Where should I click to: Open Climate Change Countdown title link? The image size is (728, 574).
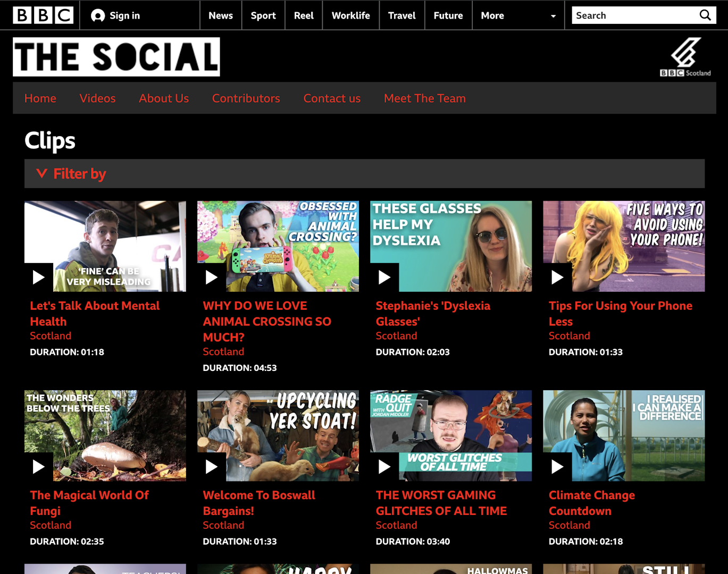(x=592, y=503)
